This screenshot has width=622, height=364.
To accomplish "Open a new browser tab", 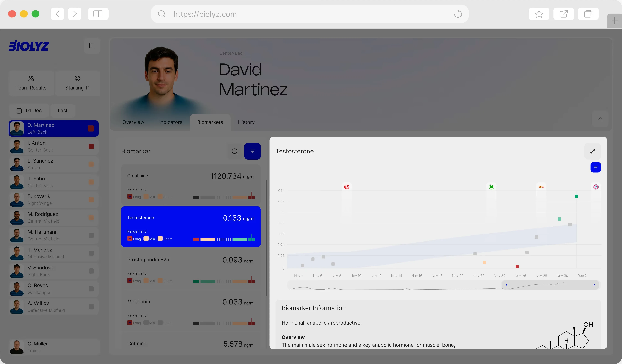I will pyautogui.click(x=614, y=21).
